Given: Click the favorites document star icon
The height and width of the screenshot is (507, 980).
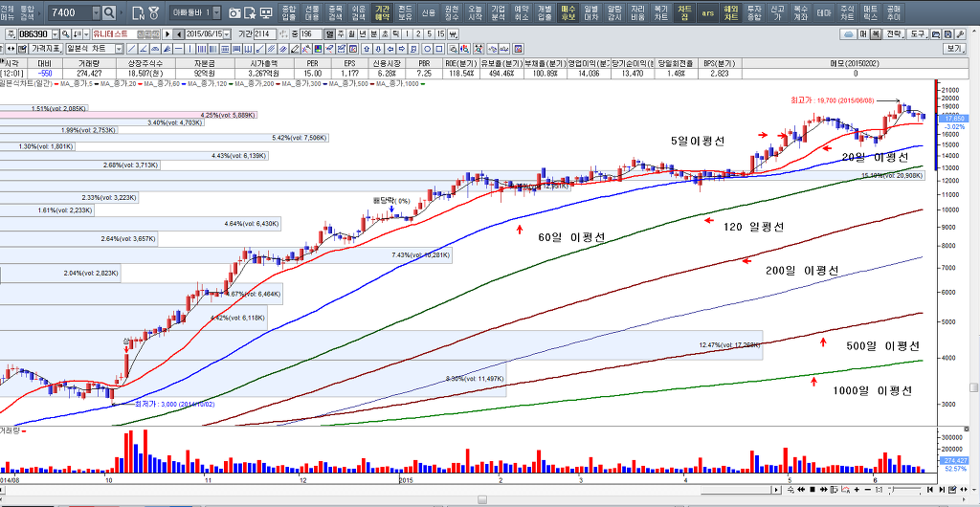Looking at the screenshot, I should (x=250, y=12).
